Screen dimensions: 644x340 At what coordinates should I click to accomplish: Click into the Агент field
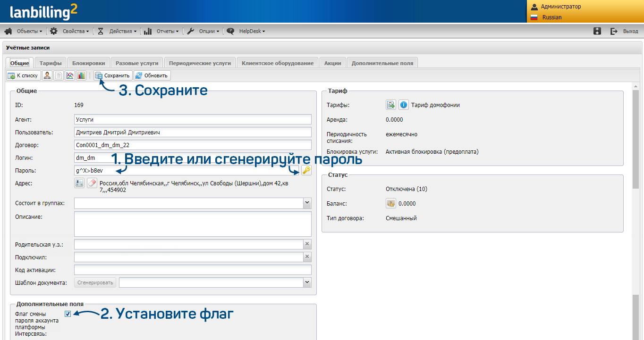[x=193, y=119]
